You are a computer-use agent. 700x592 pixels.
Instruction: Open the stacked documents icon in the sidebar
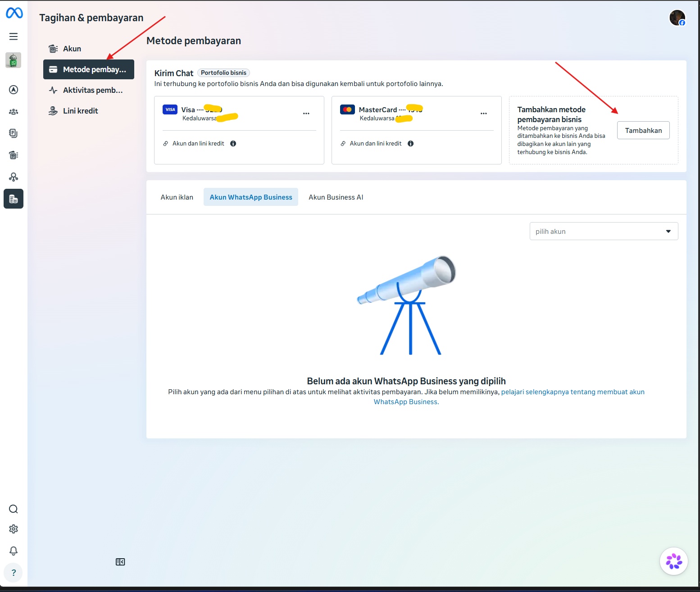[14, 133]
